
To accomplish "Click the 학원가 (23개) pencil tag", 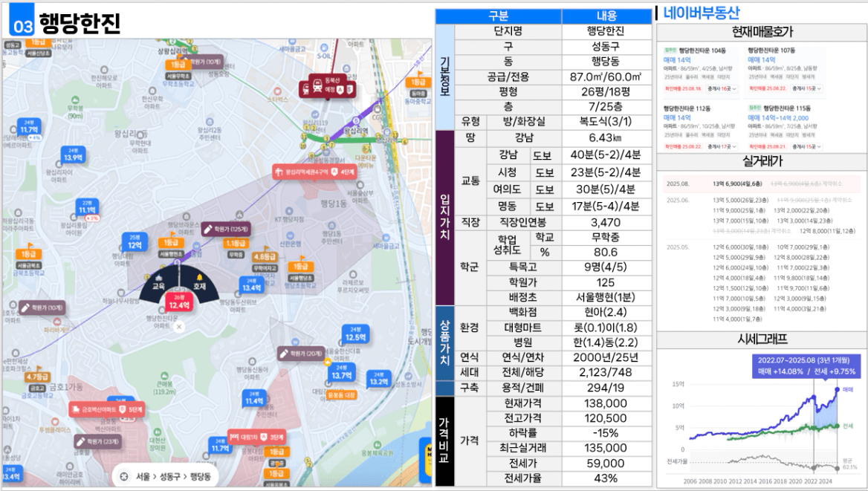I will click(x=99, y=441).
